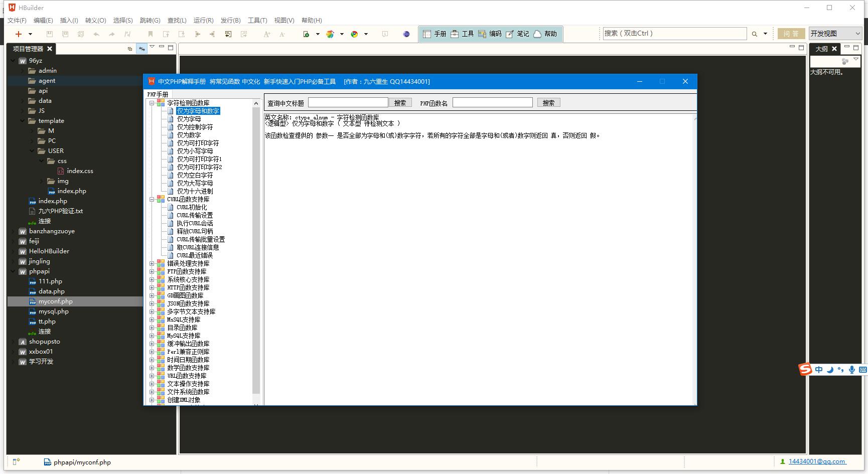Open dropdown arrow beside the New plus icon
Image resolution: width=868 pixels, height=474 pixels.
tap(30, 34)
